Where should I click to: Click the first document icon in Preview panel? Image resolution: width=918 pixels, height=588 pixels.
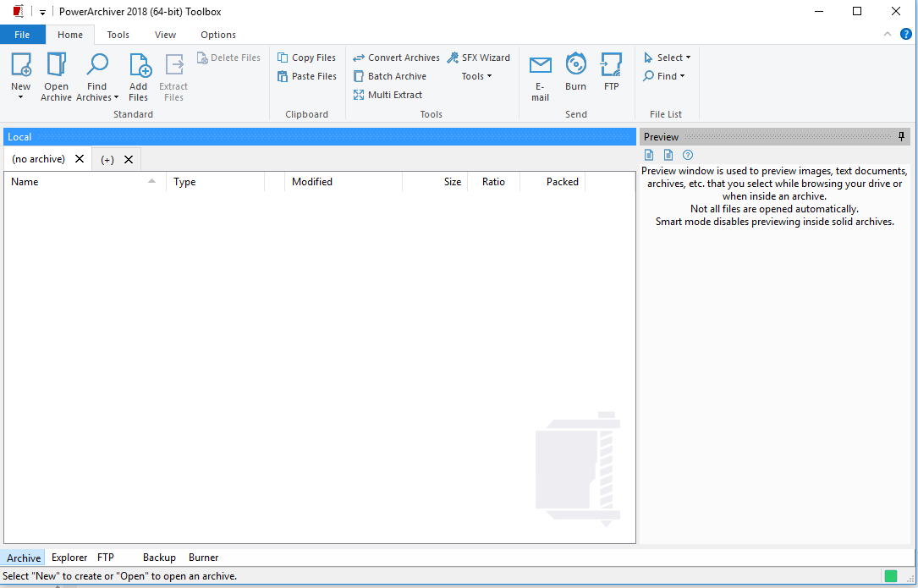pos(649,155)
